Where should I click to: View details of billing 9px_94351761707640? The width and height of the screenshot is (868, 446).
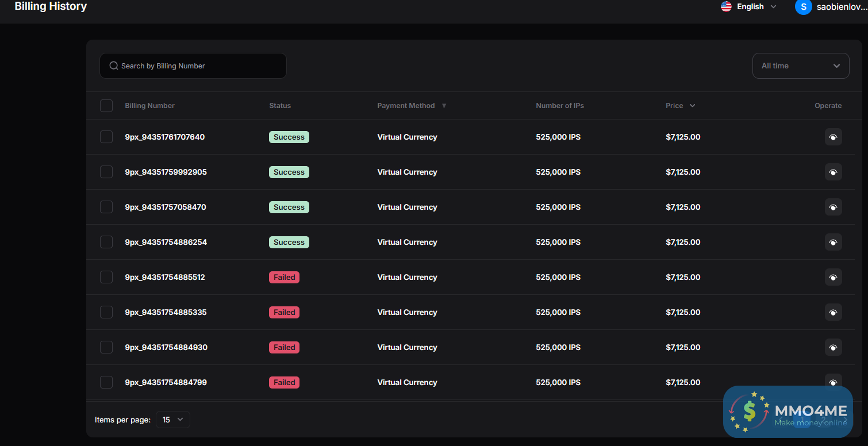[x=833, y=137]
